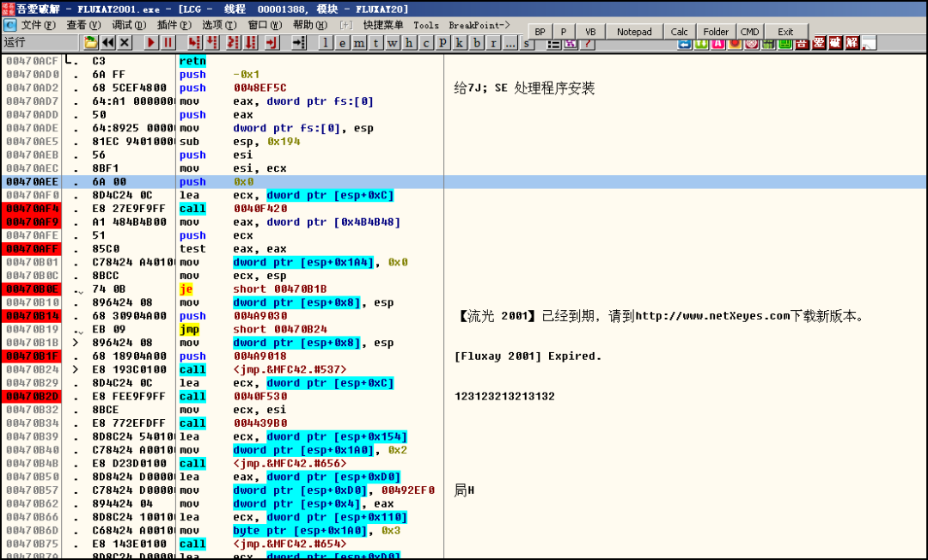Viewport: 928px width, 560px height.
Task: Open the 调试(D) menu
Action: click(129, 25)
